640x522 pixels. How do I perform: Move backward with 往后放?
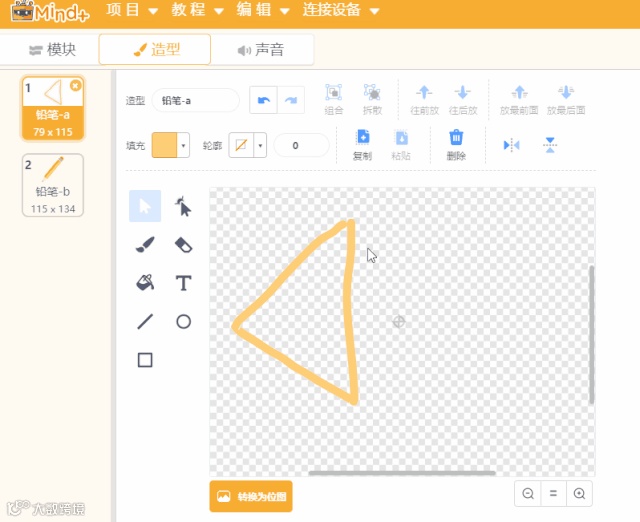pos(463,100)
